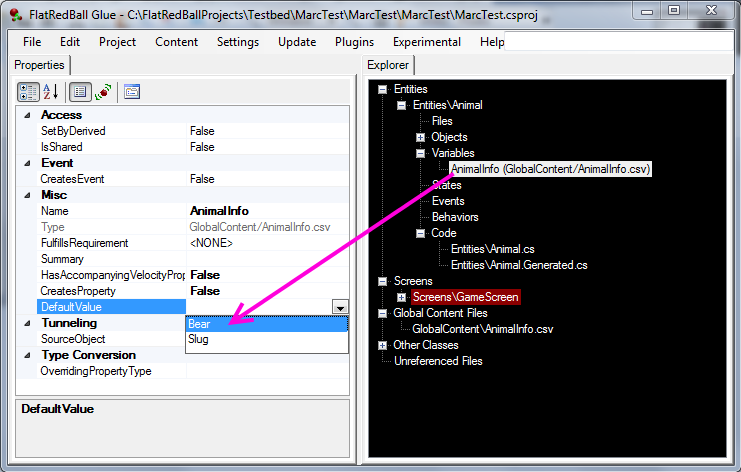Open the Experimental menu
Viewport: 741px width, 472px height.
click(426, 42)
